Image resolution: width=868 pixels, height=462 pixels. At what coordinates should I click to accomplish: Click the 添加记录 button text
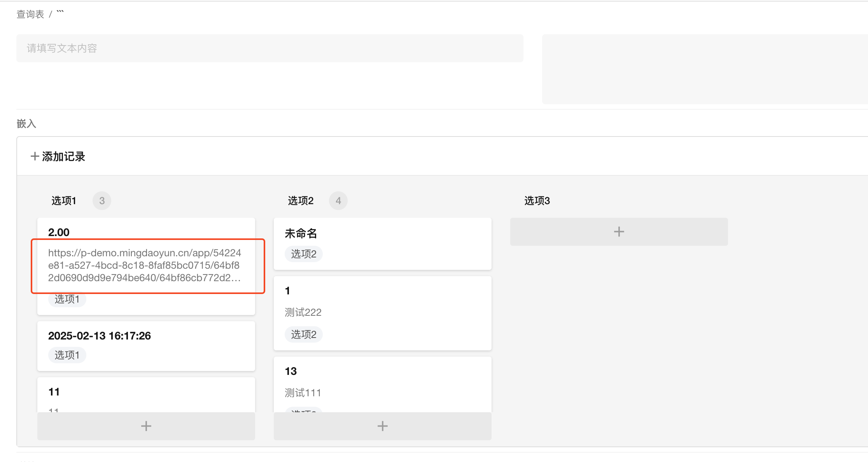[x=63, y=156]
